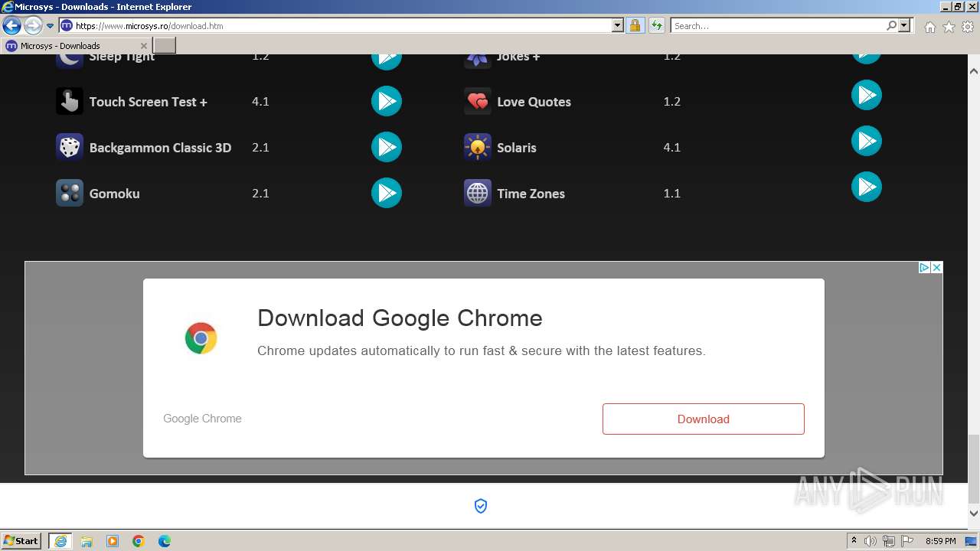Click the vertical scrollbar thumb
Image resolution: width=980 pixels, height=551 pixels.
tap(974, 468)
